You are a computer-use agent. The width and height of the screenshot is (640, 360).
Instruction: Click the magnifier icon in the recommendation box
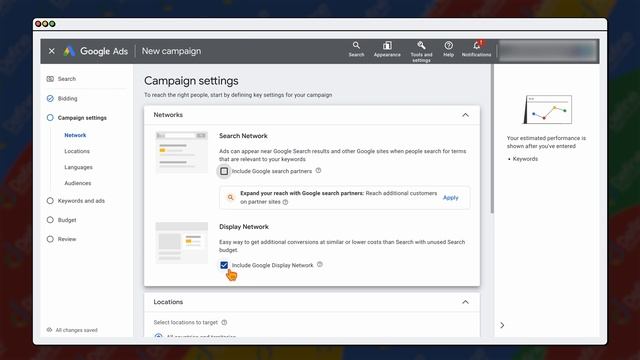pyautogui.click(x=231, y=198)
